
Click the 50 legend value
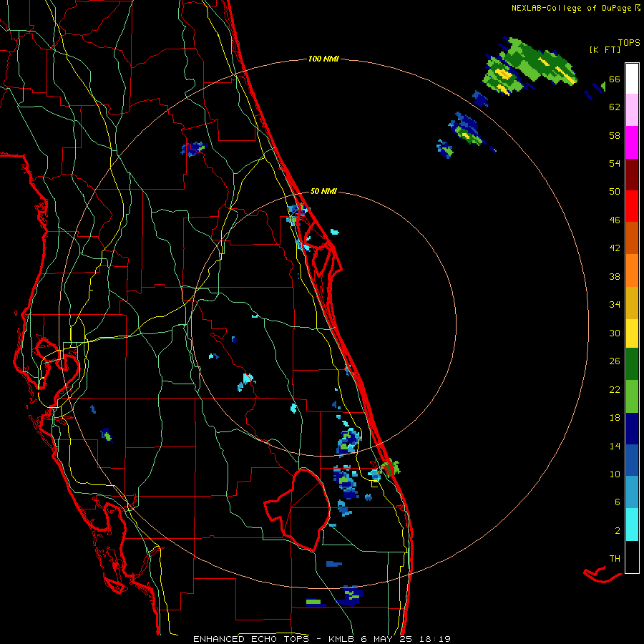click(615, 192)
